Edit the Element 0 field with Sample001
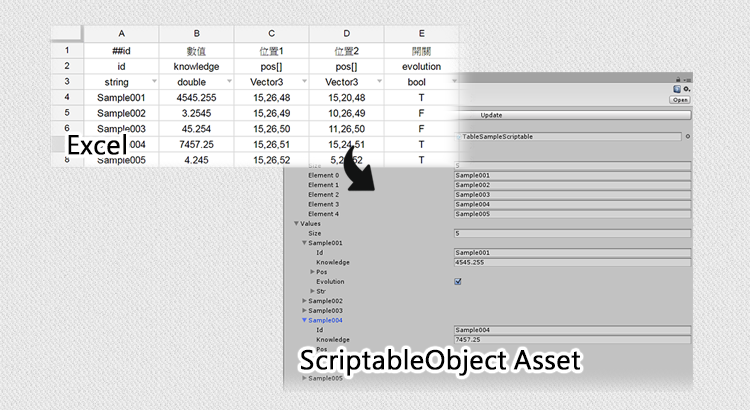The width and height of the screenshot is (750, 410). click(573, 176)
